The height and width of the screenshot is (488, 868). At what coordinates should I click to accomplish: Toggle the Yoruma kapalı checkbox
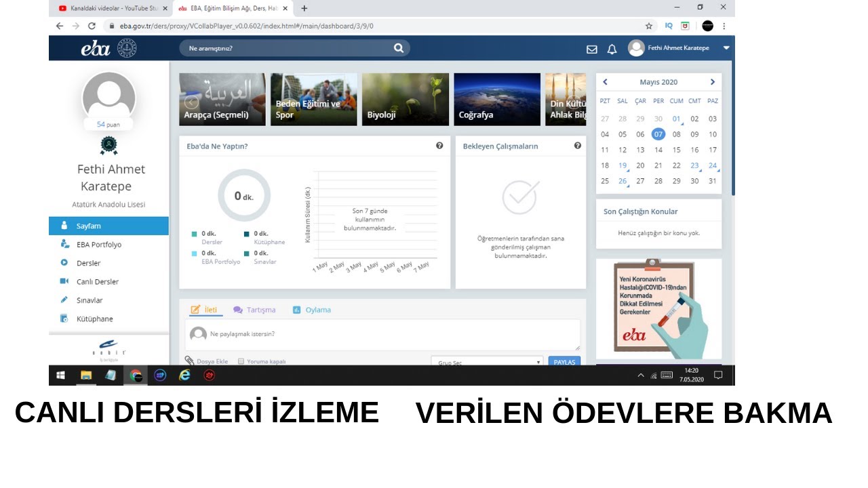241,361
